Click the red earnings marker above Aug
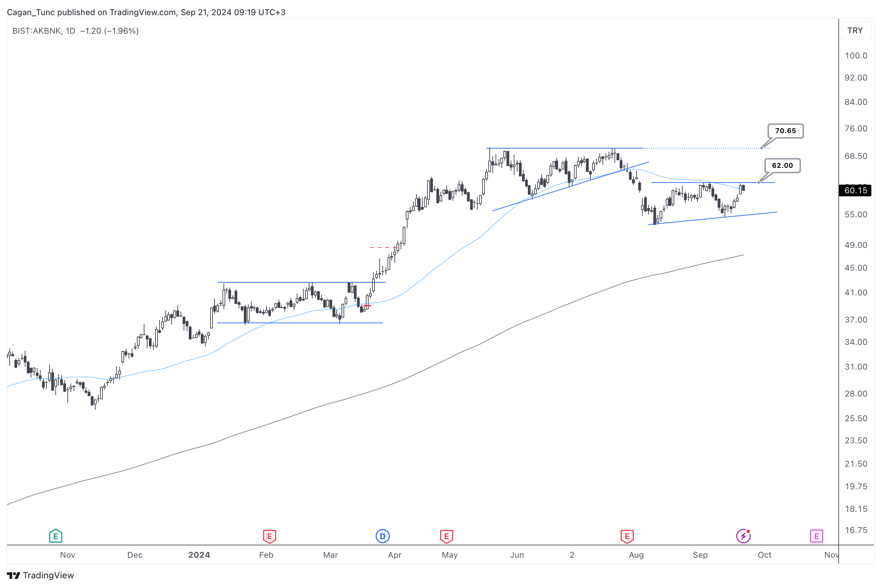The height and width of the screenshot is (588, 881). click(x=627, y=536)
